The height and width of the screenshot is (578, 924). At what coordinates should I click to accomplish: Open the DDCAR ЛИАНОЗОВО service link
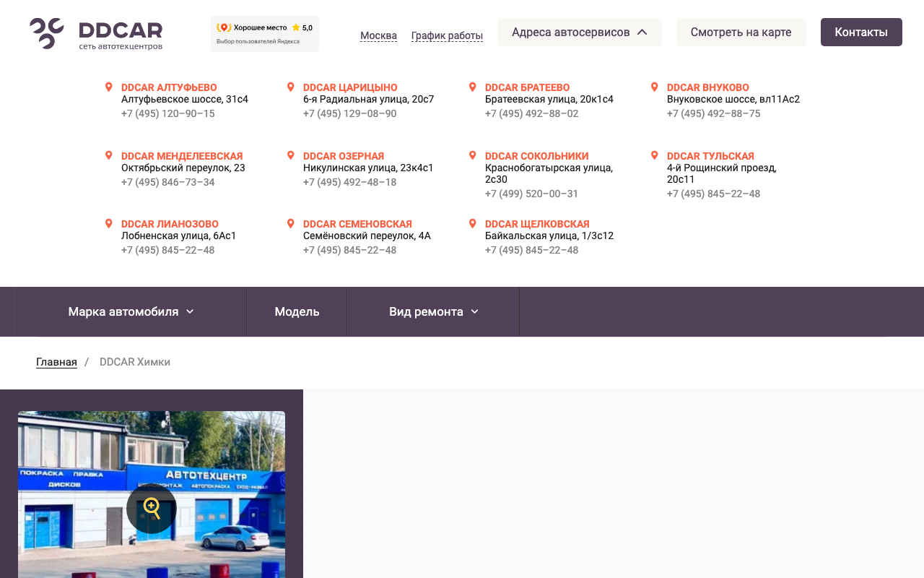pos(170,224)
